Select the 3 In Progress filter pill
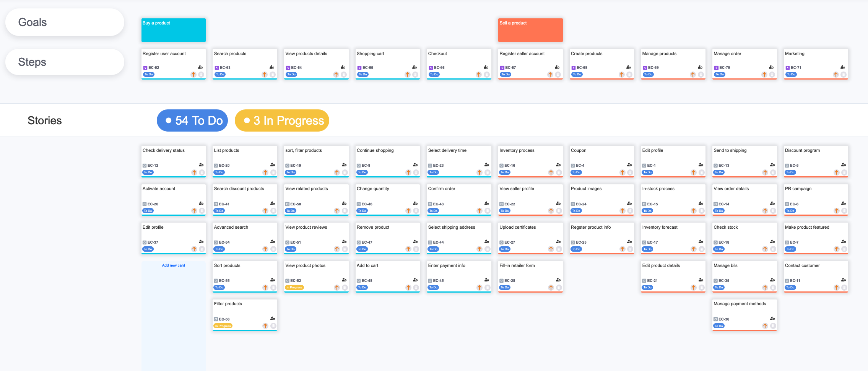Screen dimensions: 868x371 pyautogui.click(x=282, y=120)
